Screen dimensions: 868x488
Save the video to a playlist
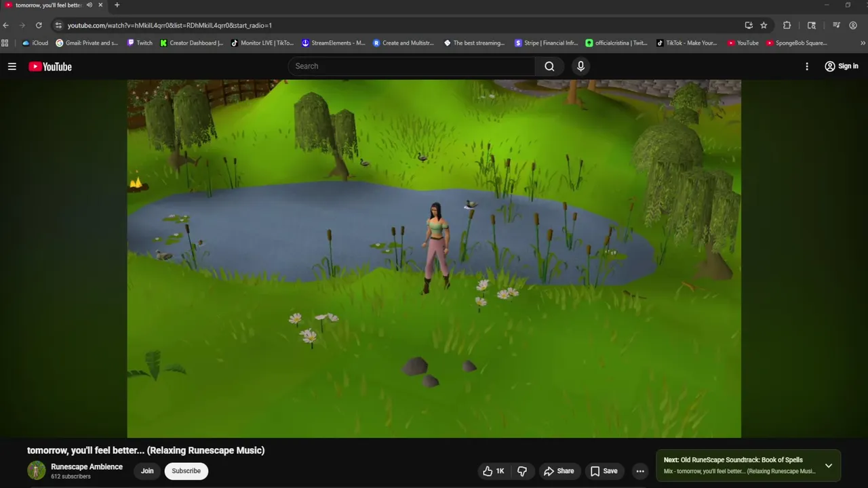(604, 471)
